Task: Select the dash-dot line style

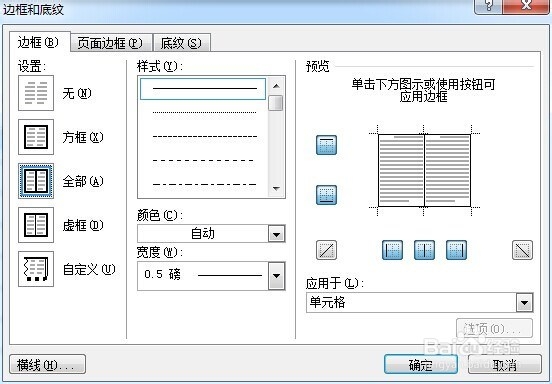Action: [x=204, y=184]
